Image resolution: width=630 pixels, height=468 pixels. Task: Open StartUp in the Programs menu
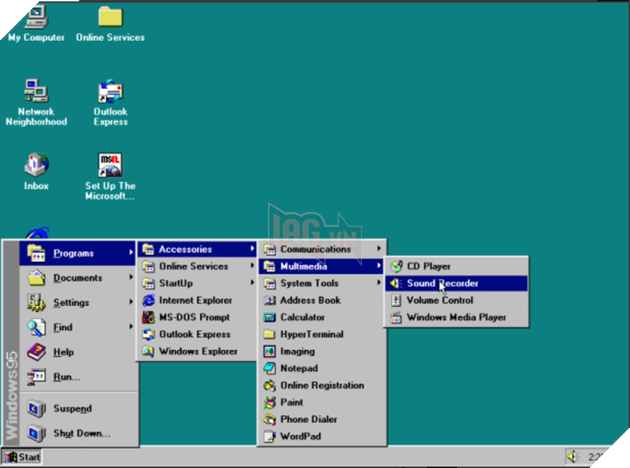pyautogui.click(x=197, y=283)
